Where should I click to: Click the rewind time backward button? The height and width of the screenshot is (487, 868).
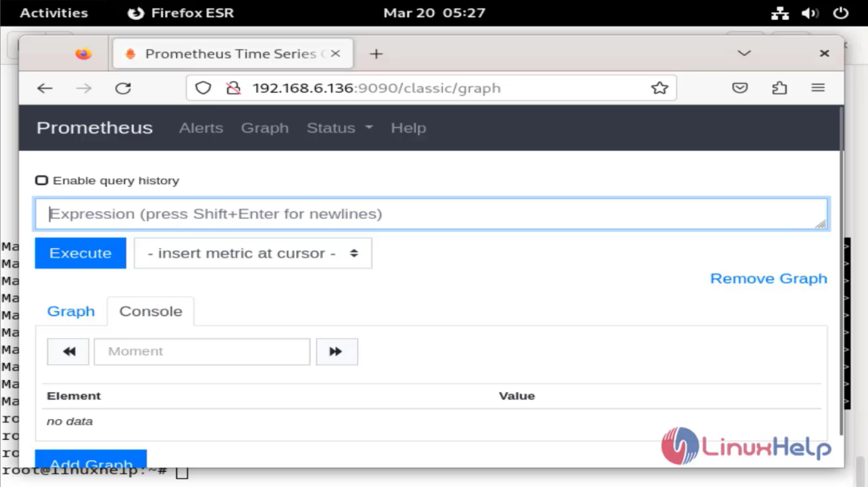coord(68,352)
